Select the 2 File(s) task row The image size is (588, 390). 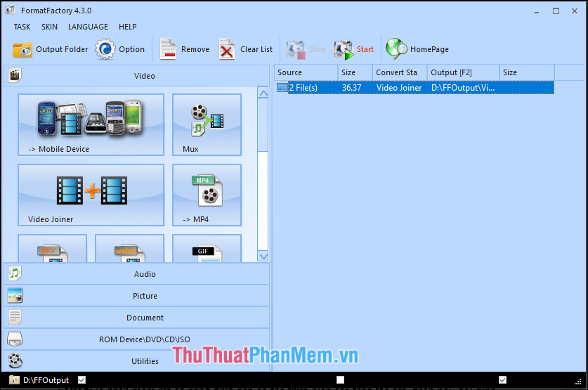pyautogui.click(x=414, y=88)
